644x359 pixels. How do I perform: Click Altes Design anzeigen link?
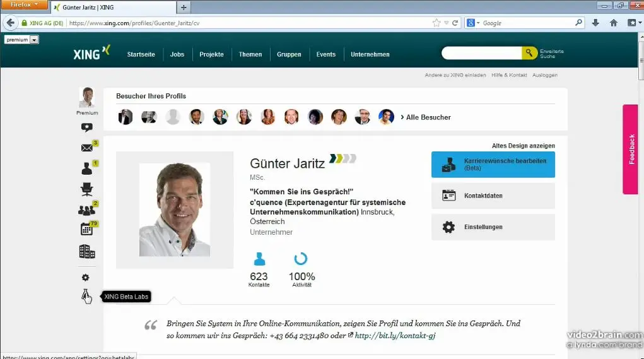tap(524, 145)
